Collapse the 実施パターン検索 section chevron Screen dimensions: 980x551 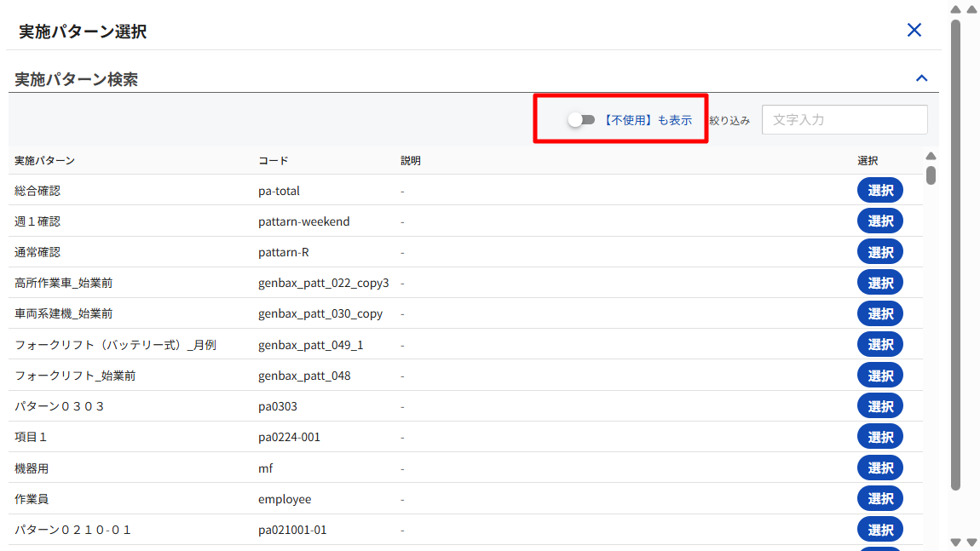click(x=921, y=78)
